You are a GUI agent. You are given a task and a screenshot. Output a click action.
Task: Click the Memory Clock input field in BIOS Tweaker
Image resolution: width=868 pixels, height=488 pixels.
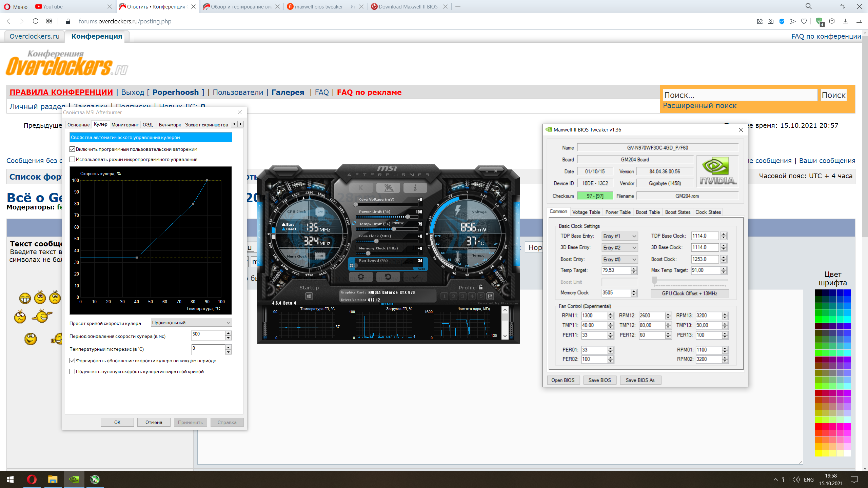click(616, 293)
